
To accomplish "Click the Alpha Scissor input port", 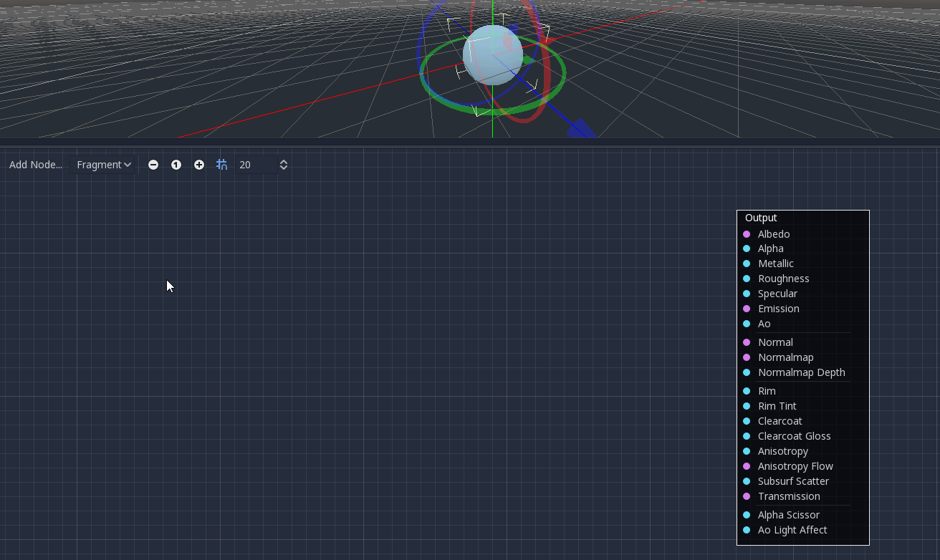I will pos(747,515).
